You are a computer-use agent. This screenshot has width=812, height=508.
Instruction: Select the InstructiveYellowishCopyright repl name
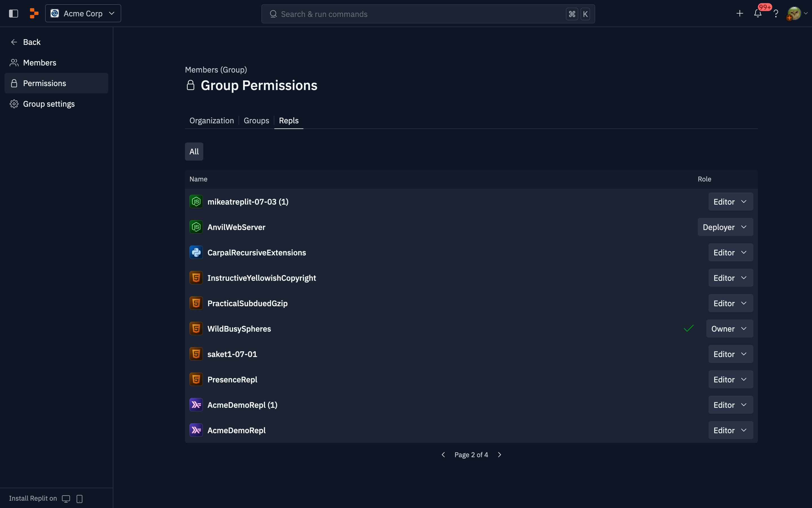coord(262,278)
